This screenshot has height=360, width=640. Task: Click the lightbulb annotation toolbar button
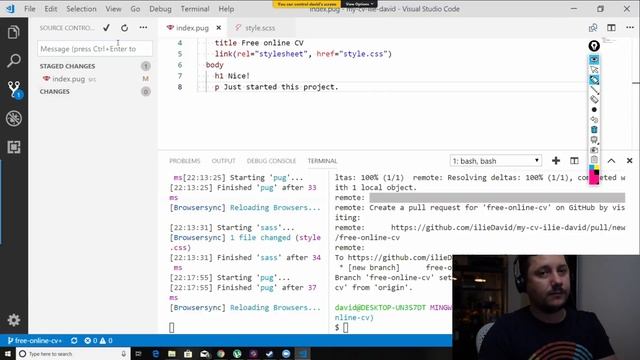(x=594, y=46)
